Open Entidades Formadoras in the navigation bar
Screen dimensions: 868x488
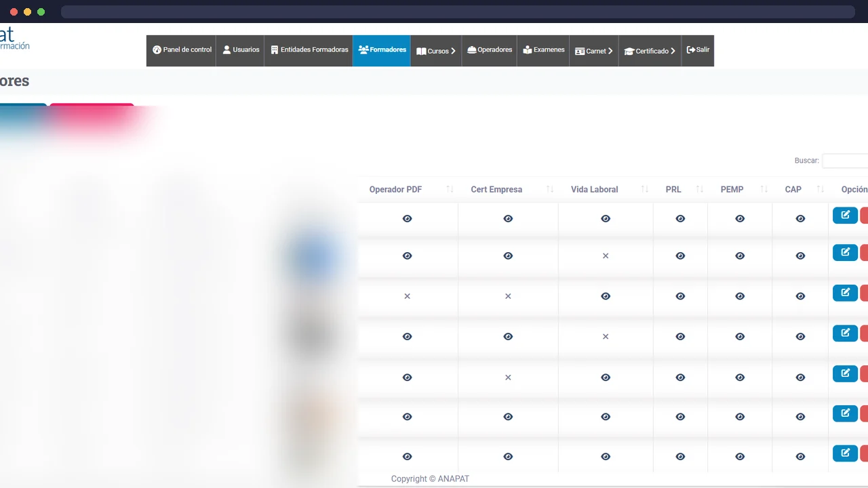click(x=309, y=50)
